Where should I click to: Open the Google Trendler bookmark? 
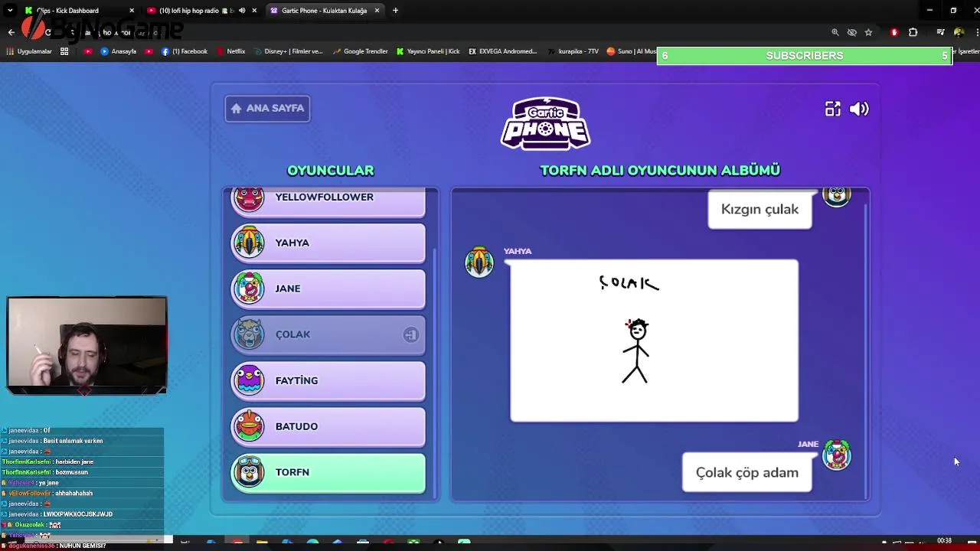tap(361, 51)
